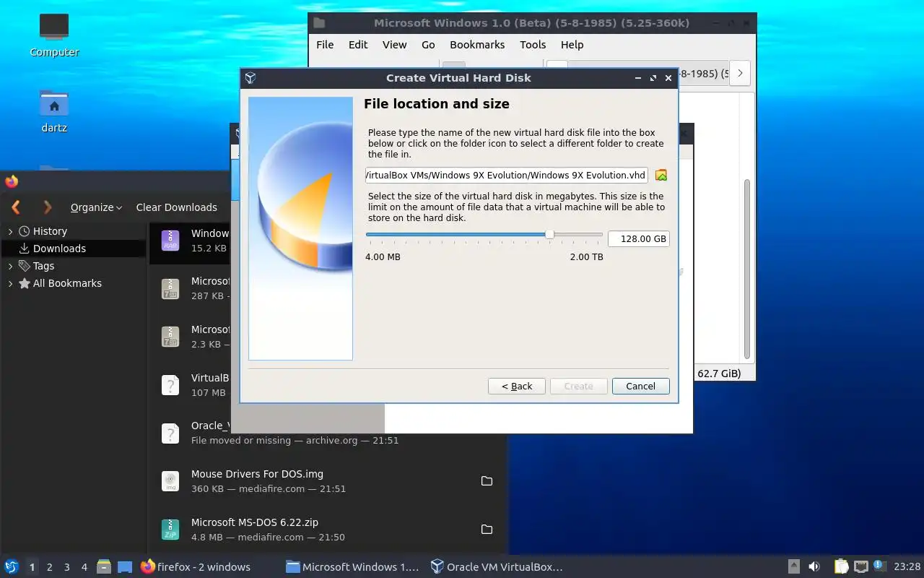Switch to workspace 3 in the pager
The image size is (924, 578).
pyautogui.click(x=67, y=567)
